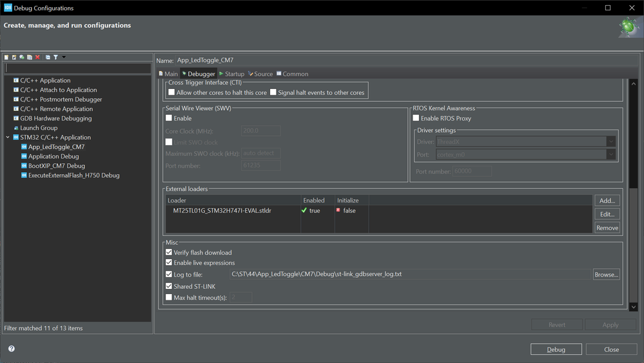Viewport: 644px width, 363px height.
Task: Click the red X icon in the Initialize column
Action: pyautogui.click(x=338, y=210)
